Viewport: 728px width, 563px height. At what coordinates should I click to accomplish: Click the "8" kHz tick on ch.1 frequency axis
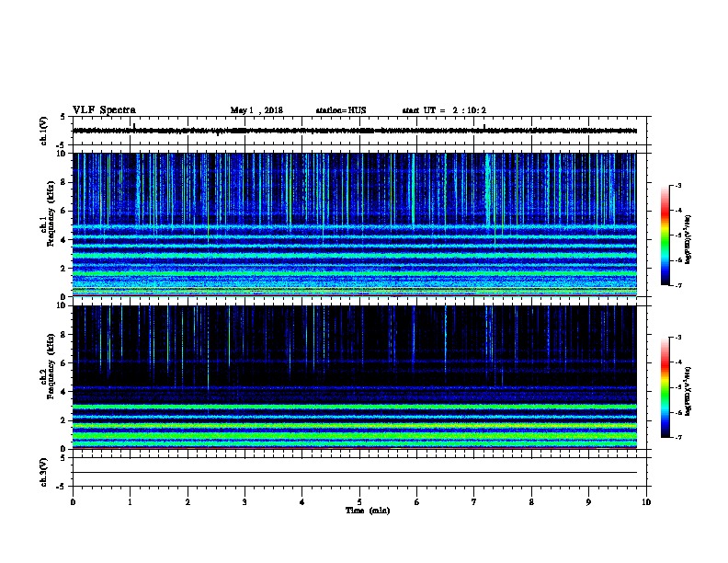63,182
